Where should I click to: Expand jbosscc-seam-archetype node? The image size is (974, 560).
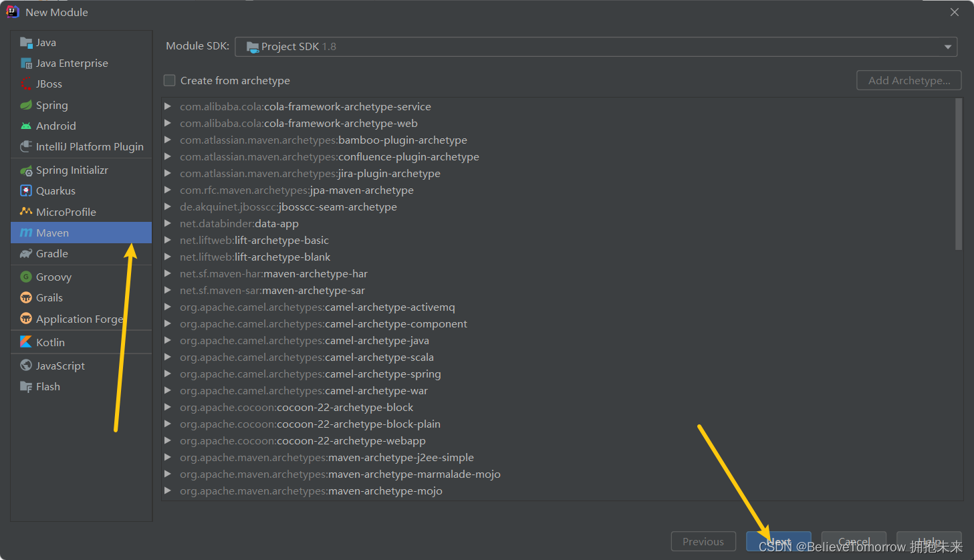[x=168, y=206]
